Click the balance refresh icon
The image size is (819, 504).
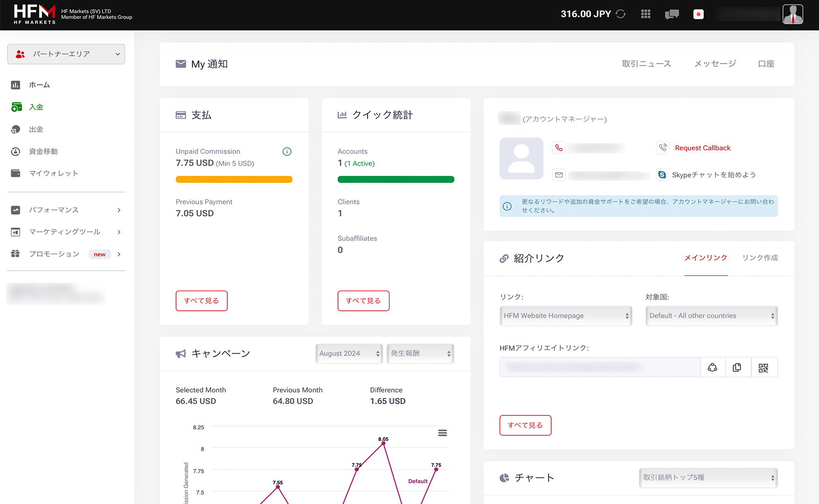click(x=621, y=14)
